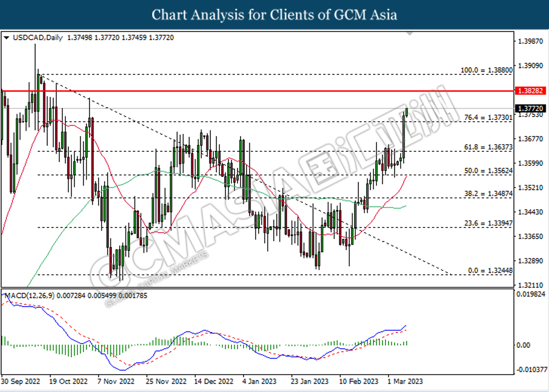Click the price axis value 1.34430
This screenshot has width=549, height=392.
[531, 212]
